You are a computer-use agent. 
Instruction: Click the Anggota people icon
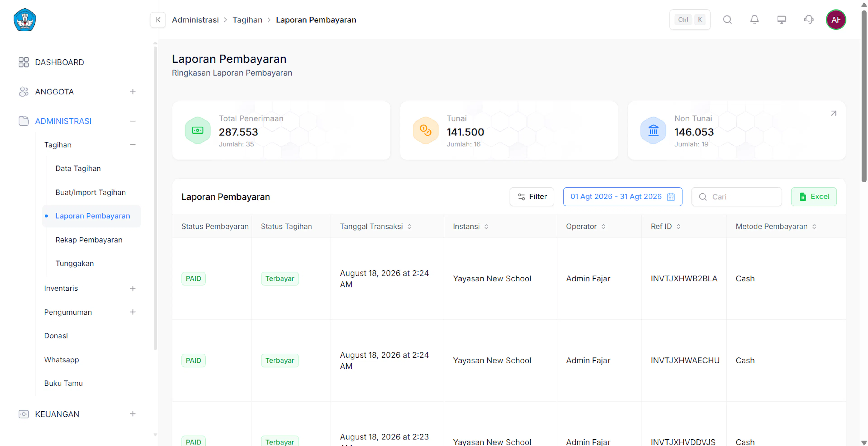pos(24,92)
